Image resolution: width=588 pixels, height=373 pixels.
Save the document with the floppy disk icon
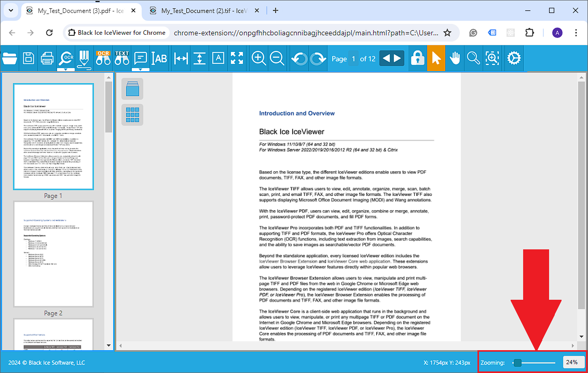click(x=29, y=58)
